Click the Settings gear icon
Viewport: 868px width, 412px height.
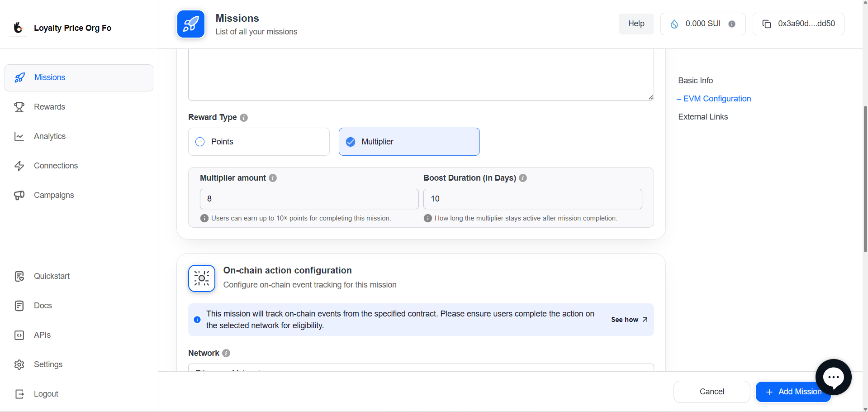pyautogui.click(x=19, y=364)
